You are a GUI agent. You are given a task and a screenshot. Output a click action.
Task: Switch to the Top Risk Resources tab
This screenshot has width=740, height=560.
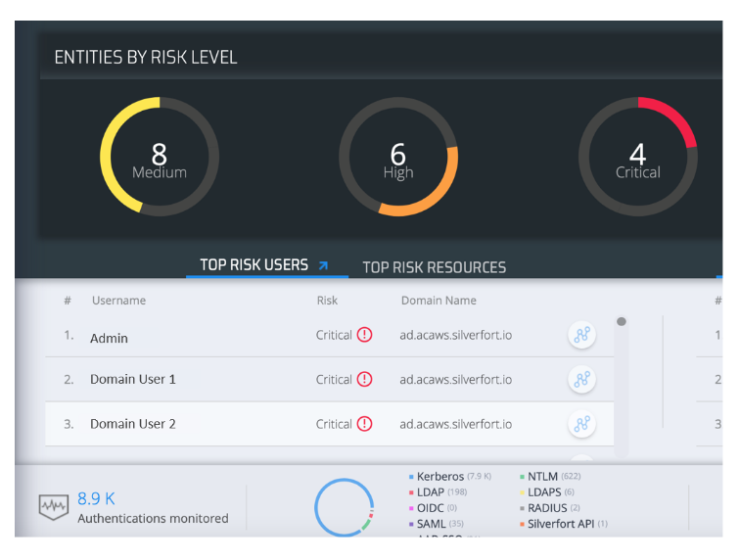tap(434, 267)
